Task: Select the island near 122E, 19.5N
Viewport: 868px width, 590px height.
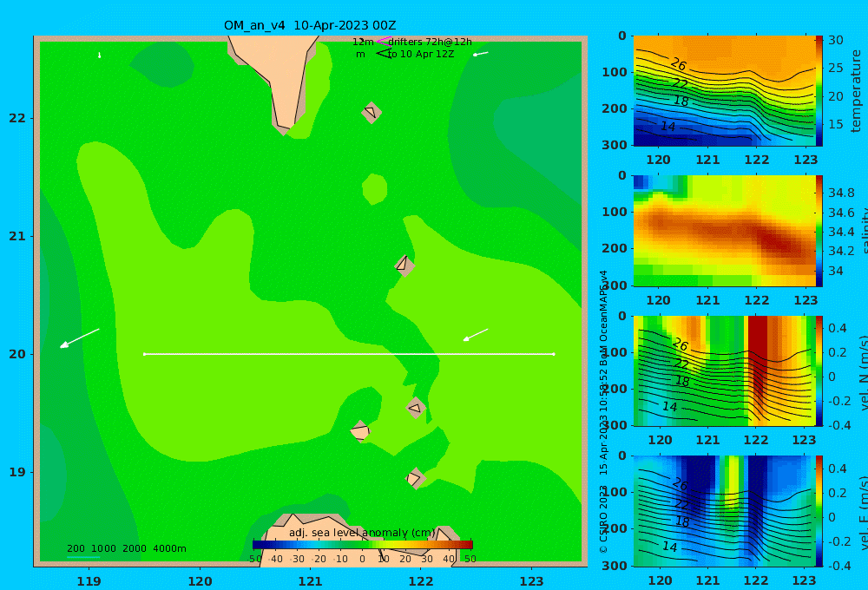Action: coord(416,407)
